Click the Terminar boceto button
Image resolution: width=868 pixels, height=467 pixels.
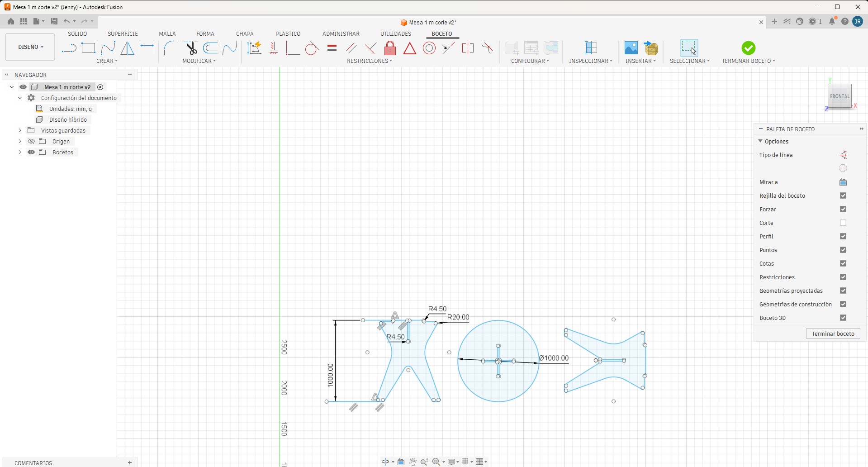pos(833,334)
